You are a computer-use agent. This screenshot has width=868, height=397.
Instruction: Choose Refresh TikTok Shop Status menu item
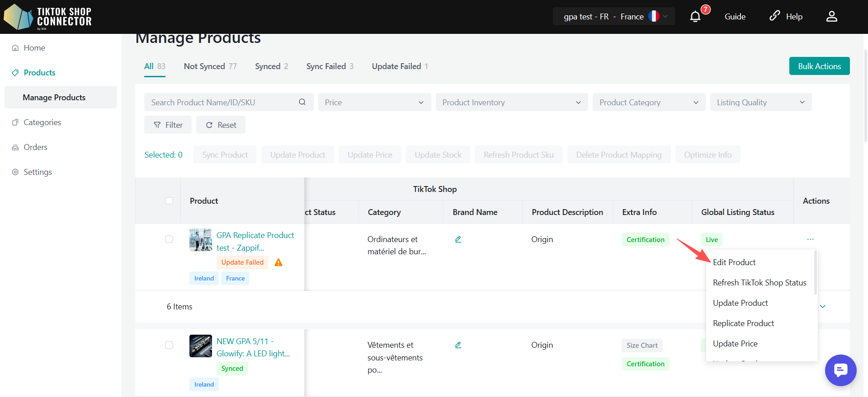point(759,283)
